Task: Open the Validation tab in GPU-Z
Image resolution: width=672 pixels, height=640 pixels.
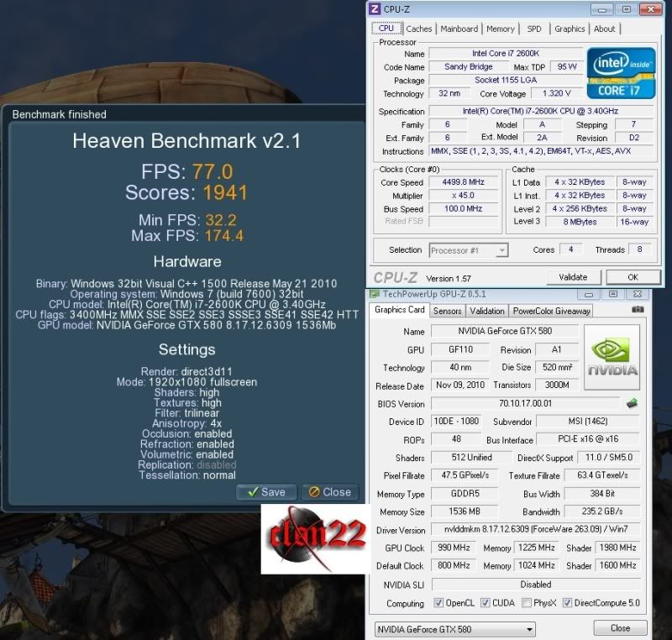Action: click(x=487, y=311)
